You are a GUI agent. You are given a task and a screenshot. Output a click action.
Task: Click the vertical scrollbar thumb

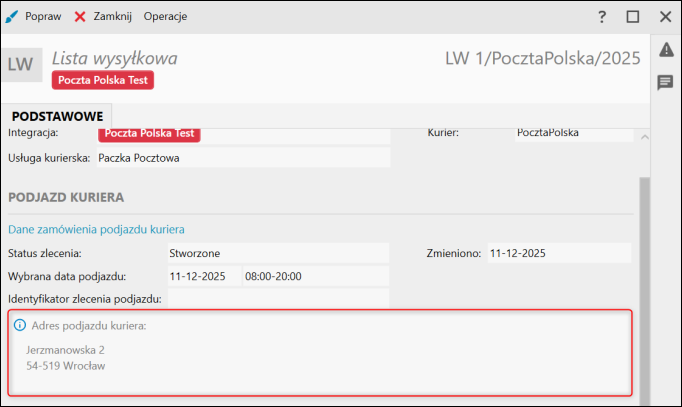pos(645,291)
